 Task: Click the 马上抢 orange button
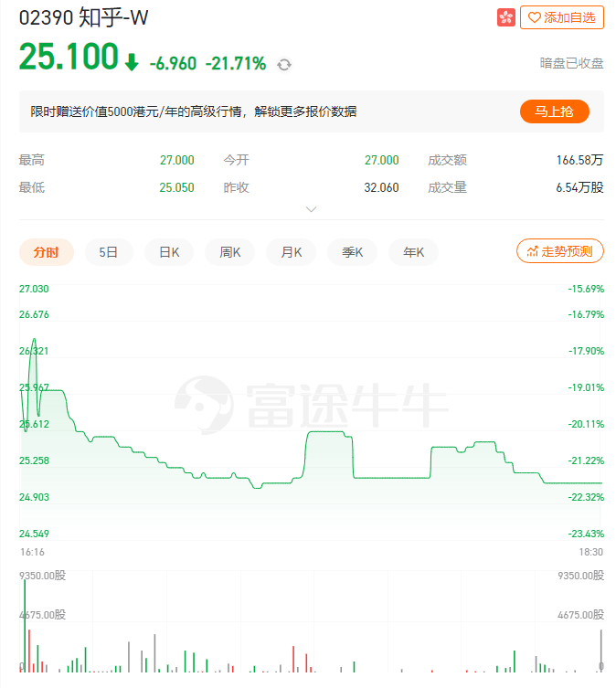tap(554, 111)
